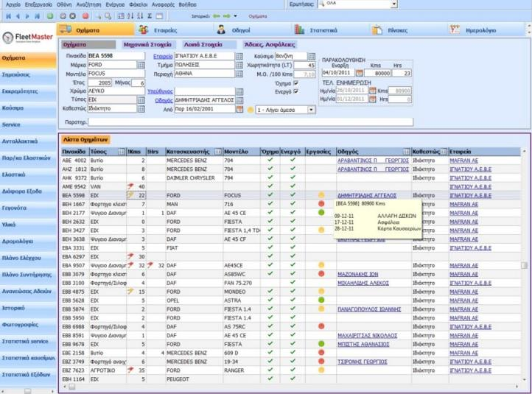Click the Εταιρεία link label in the form
The width and height of the screenshot is (532, 394).
pyautogui.click(x=163, y=56)
